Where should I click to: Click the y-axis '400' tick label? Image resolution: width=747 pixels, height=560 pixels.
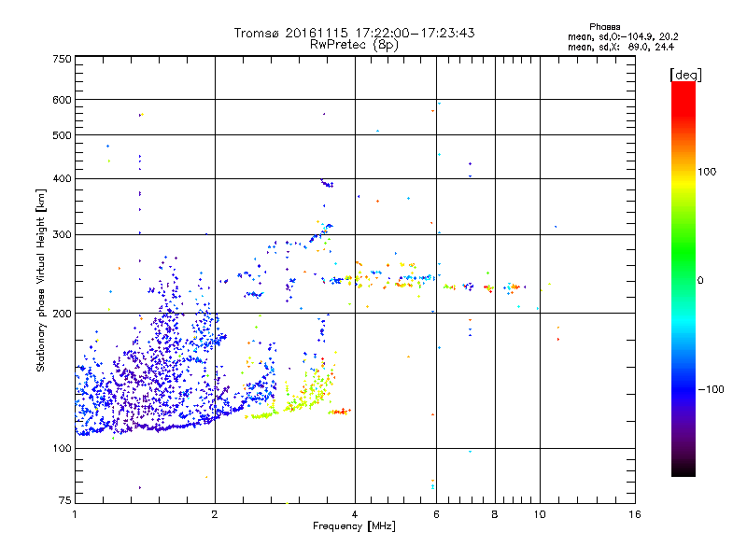pos(62,178)
